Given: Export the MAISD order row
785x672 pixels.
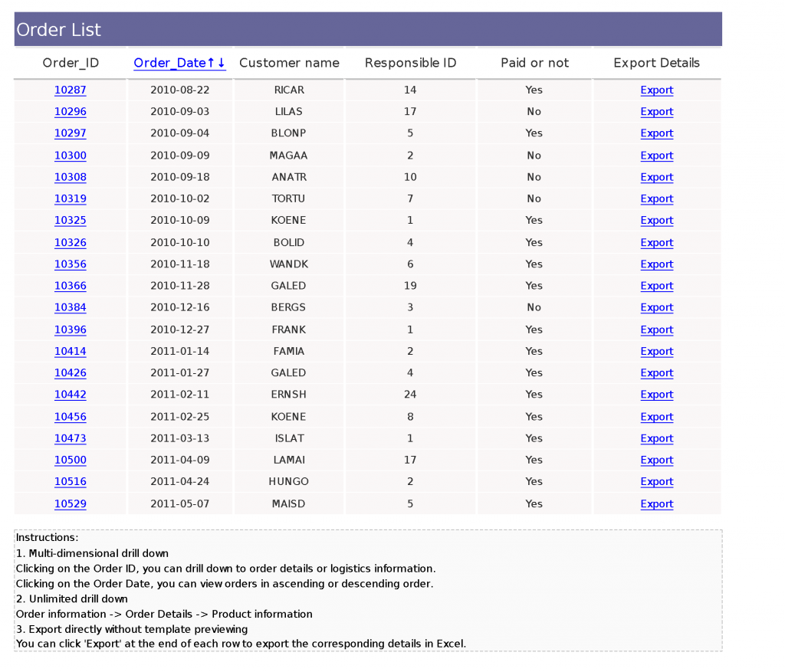Looking at the screenshot, I should pyautogui.click(x=657, y=504).
